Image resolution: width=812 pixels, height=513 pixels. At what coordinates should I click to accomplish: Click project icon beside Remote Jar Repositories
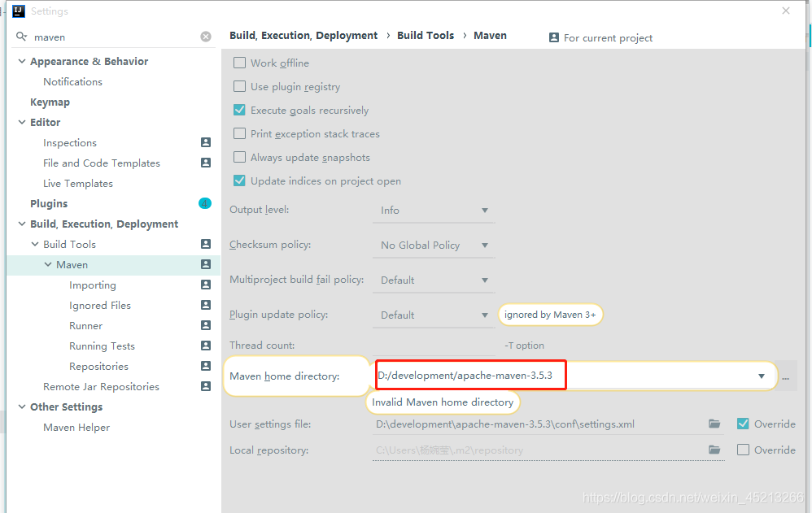pos(206,386)
